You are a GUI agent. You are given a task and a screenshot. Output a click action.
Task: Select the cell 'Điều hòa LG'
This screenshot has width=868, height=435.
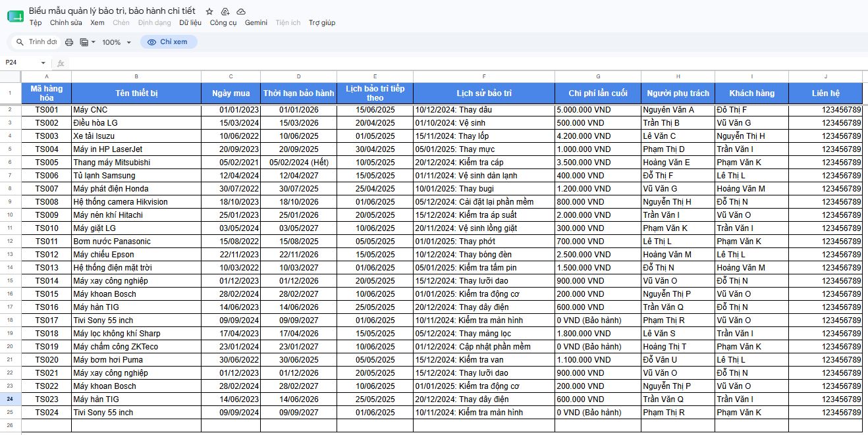pos(136,123)
